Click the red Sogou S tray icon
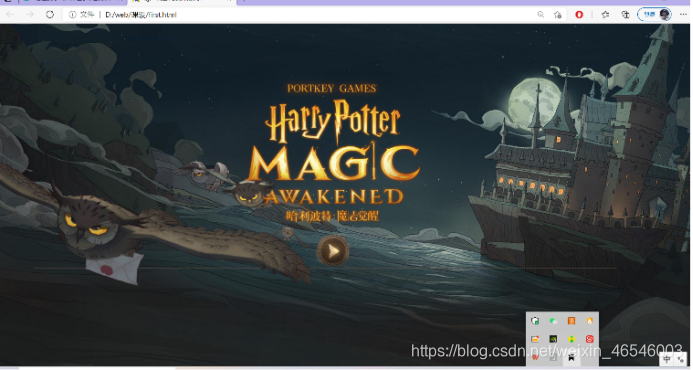The image size is (693, 370). point(590,339)
